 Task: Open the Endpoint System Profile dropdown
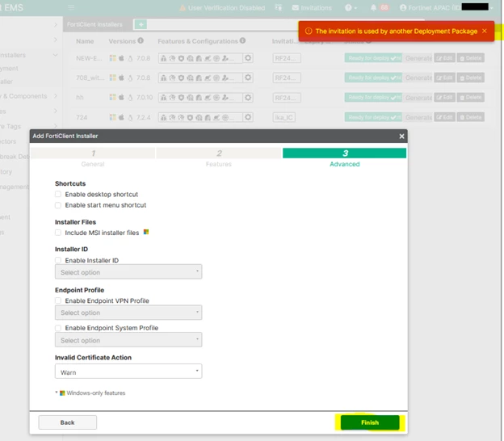coord(128,340)
